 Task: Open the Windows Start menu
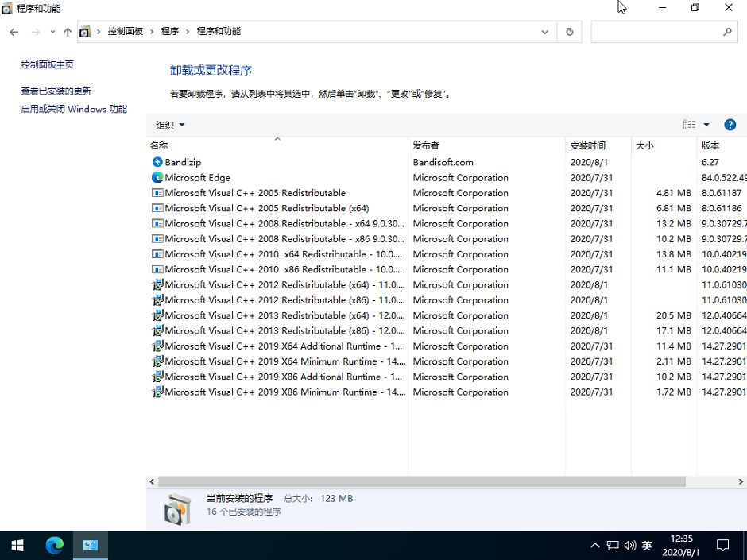[18, 545]
